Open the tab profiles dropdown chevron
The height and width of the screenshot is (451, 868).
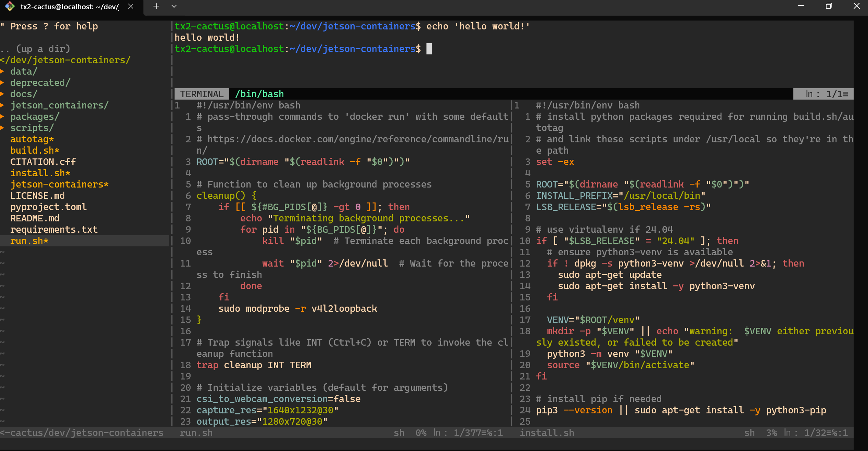pos(174,6)
